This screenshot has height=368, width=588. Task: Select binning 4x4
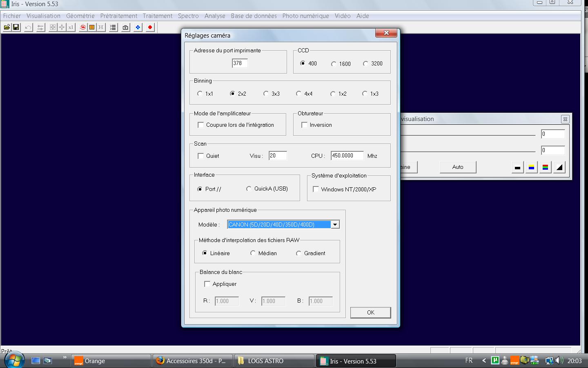(298, 93)
